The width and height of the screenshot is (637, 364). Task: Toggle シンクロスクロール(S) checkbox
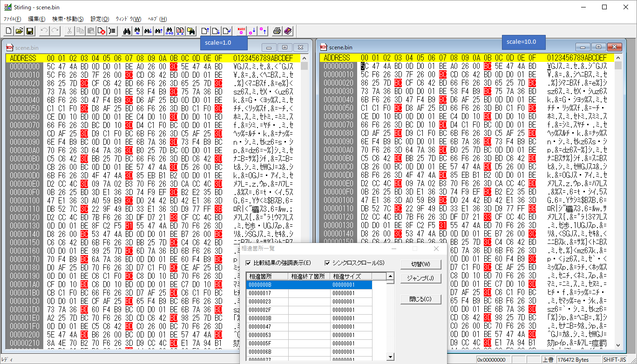point(327,263)
